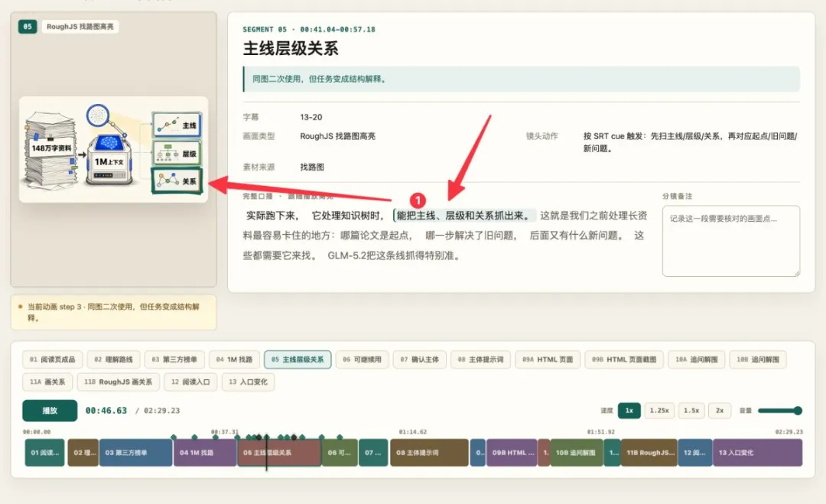
Task: Select segment chip 03 第三方榜单
Action: 174,359
